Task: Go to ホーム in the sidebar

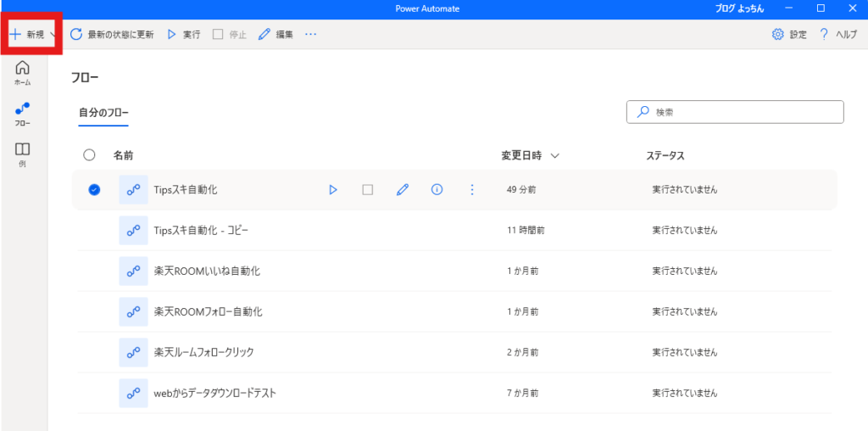Action: pos(23,73)
